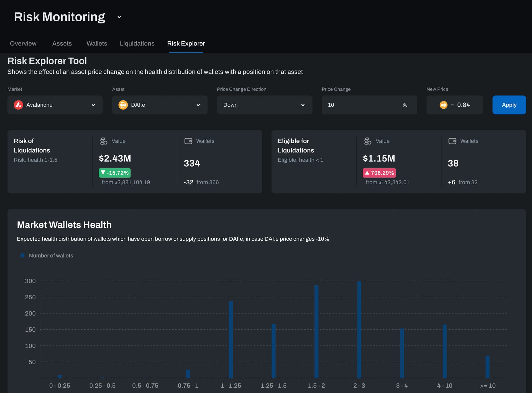
Task: Open the Market dropdown showing Avalanche
Action: [55, 105]
